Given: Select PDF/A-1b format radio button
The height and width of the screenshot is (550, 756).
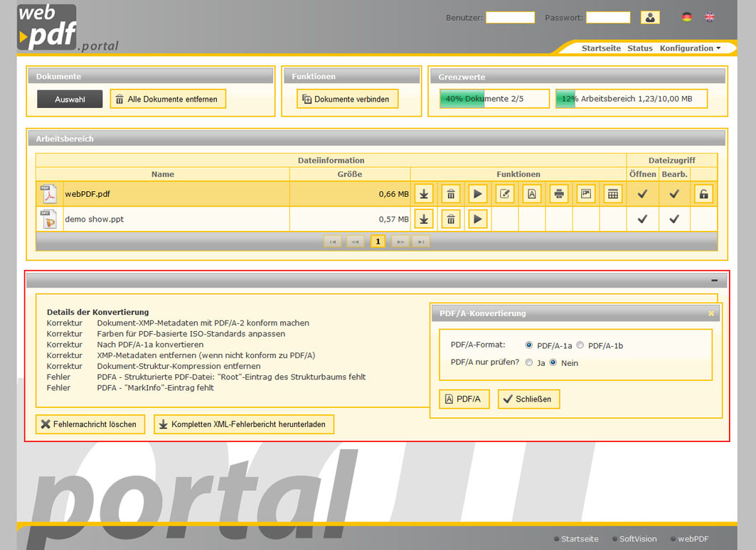Looking at the screenshot, I should 580,345.
